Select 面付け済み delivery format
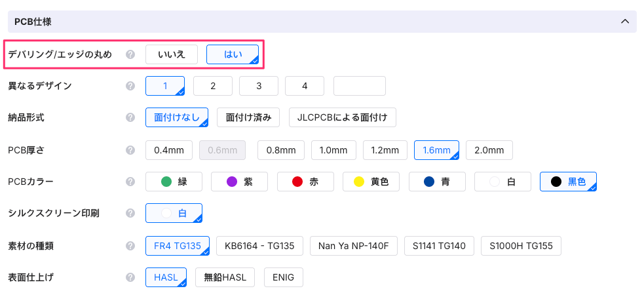 coord(248,117)
